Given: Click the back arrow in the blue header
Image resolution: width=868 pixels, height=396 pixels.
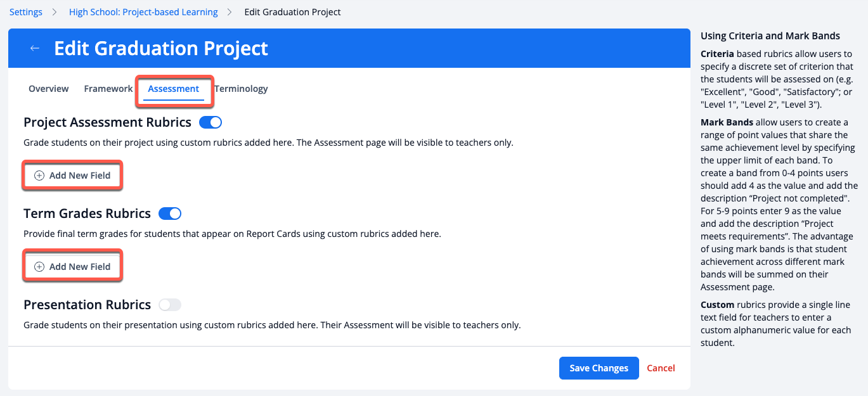Looking at the screenshot, I should (35, 49).
